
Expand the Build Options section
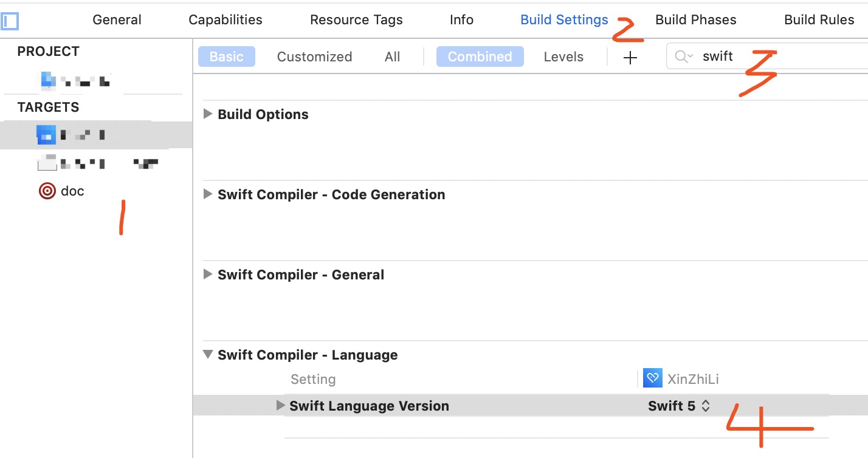pos(208,114)
